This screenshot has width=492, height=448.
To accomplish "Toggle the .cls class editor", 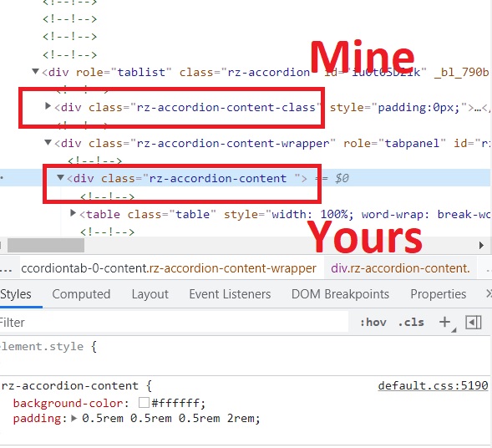I will (x=411, y=323).
